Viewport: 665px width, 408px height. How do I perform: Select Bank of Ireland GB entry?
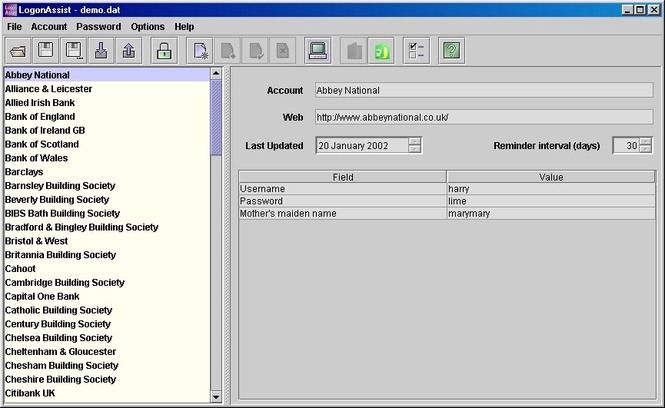pyautogui.click(x=107, y=130)
